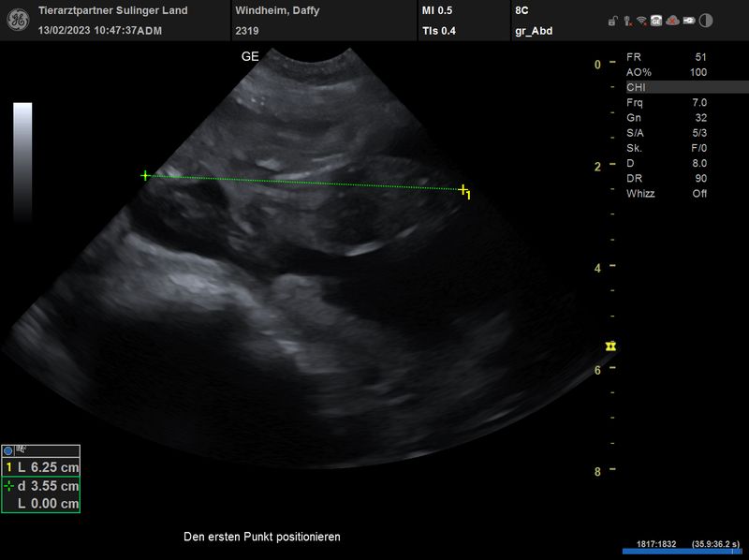This screenshot has width=749, height=560.
Task: Select the highlighted CHI parameter row
Action: click(687, 87)
